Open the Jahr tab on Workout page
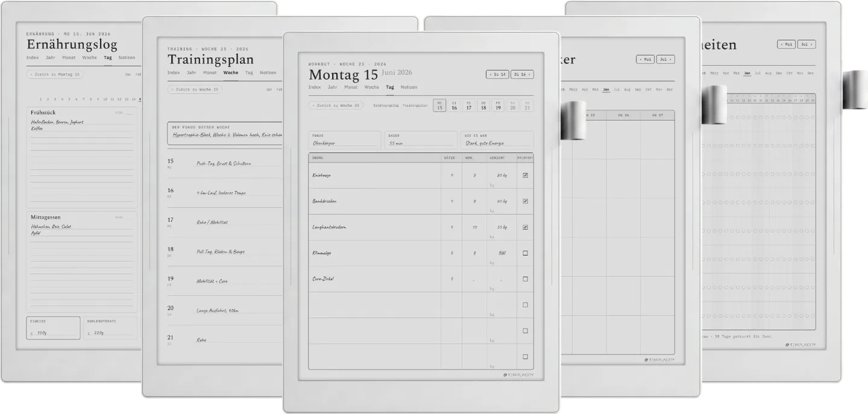Viewport: 868px width, 414px height. [x=332, y=87]
